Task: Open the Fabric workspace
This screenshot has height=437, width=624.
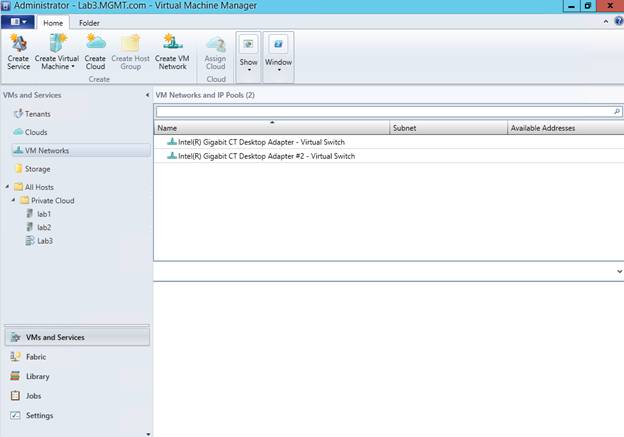Action: click(x=36, y=357)
